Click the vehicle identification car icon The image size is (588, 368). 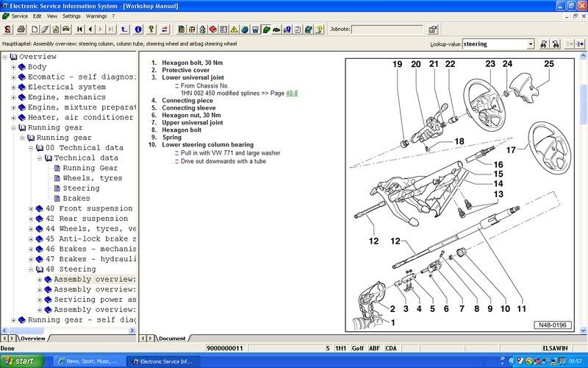click(x=66, y=29)
